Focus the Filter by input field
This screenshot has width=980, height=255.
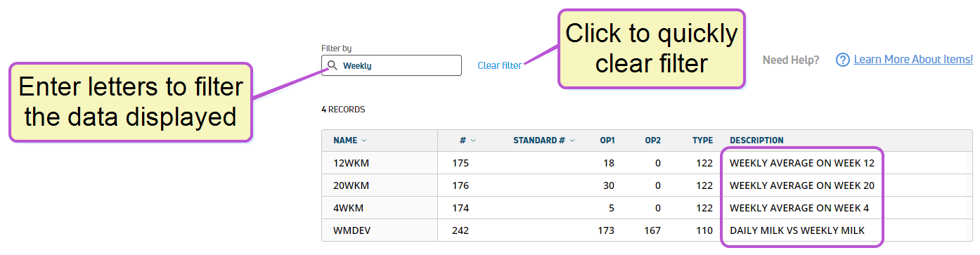click(392, 65)
